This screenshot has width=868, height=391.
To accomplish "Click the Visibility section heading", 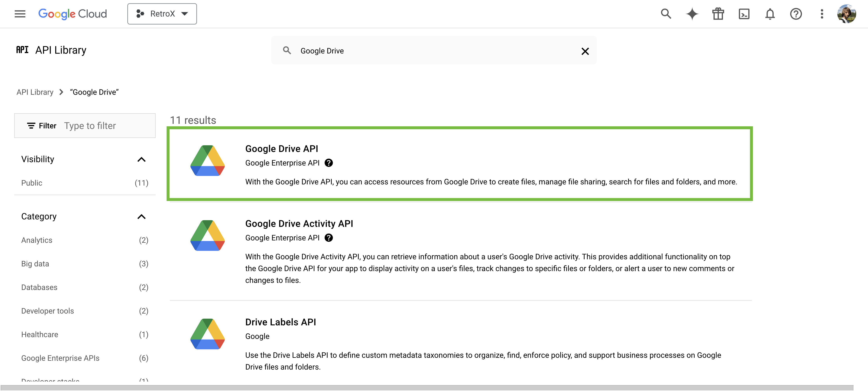I will click(x=38, y=159).
